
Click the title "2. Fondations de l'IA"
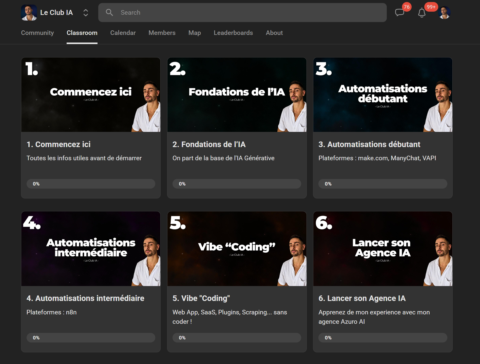(x=209, y=144)
